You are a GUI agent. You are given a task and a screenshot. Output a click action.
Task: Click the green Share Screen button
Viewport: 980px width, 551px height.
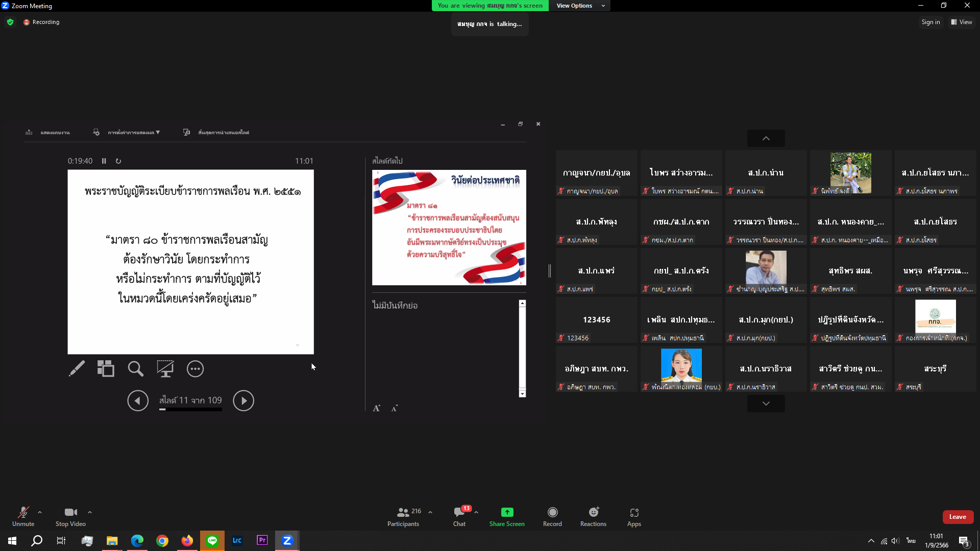point(507,516)
